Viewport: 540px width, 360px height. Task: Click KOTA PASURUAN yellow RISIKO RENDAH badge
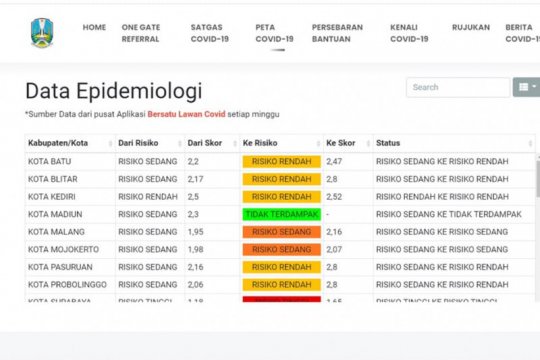point(282,267)
